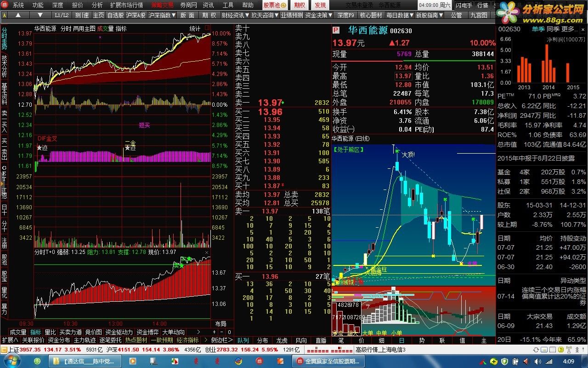This screenshot has width=588, height=368.
Task: Select the 量比 indicator tab
Action: click(x=50, y=332)
